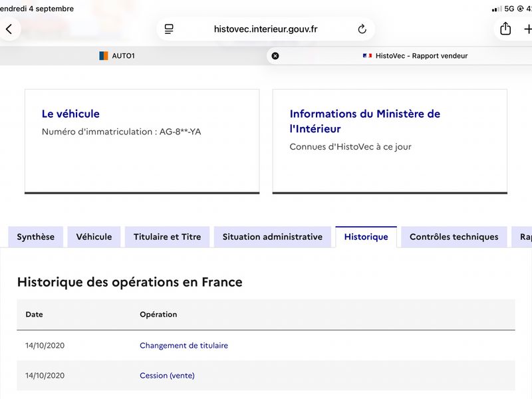Open the Véhicule tab
532x399 pixels.
(x=94, y=237)
